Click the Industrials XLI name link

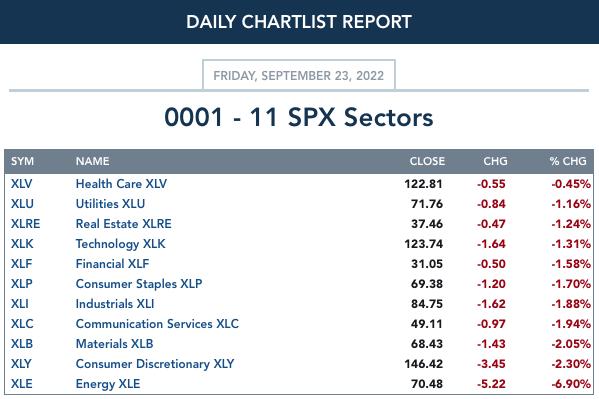pyautogui.click(x=115, y=304)
